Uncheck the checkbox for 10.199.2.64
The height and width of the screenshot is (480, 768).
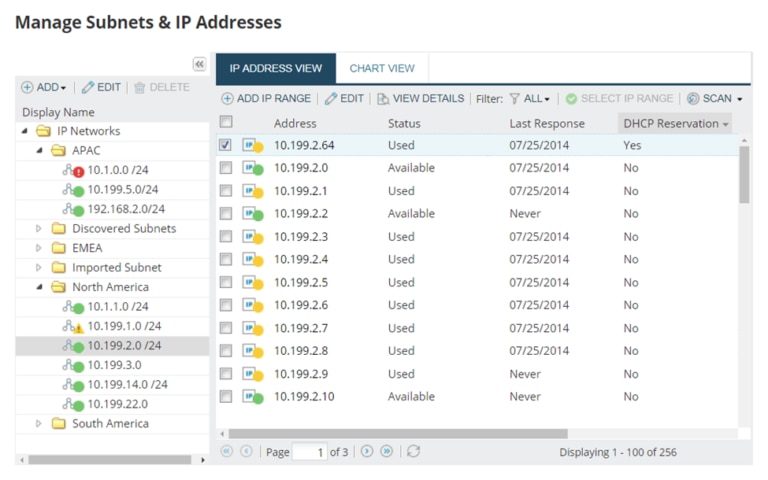click(x=226, y=145)
